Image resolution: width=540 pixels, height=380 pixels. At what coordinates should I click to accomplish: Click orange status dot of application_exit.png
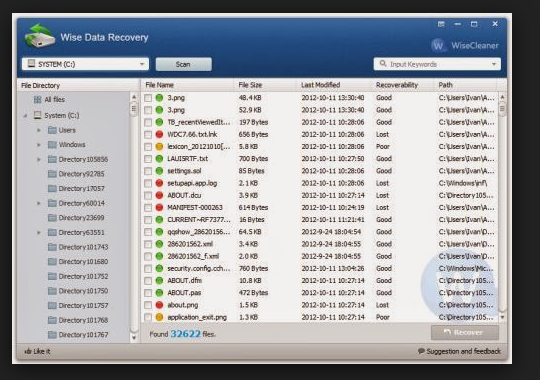point(159,317)
